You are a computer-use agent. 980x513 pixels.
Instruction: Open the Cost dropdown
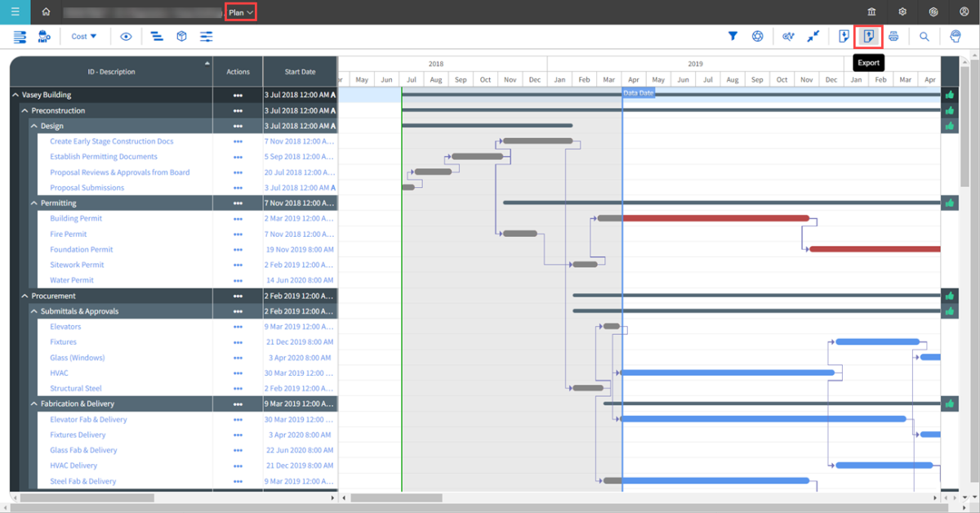pyautogui.click(x=84, y=37)
